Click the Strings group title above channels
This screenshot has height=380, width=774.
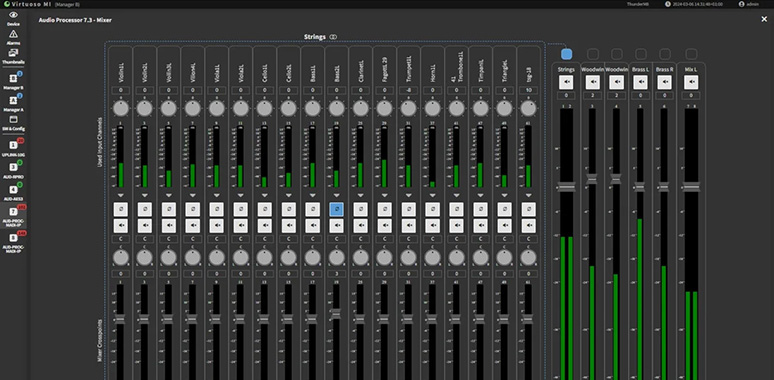point(315,37)
